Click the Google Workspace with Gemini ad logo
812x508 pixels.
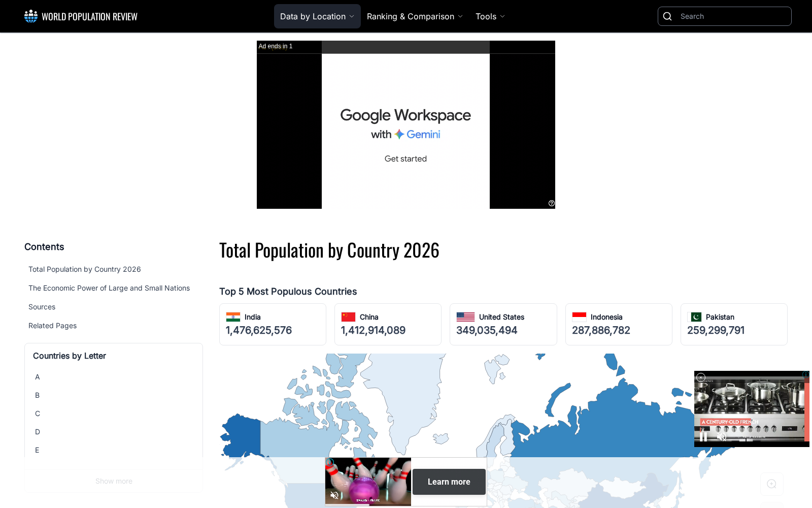(405, 123)
